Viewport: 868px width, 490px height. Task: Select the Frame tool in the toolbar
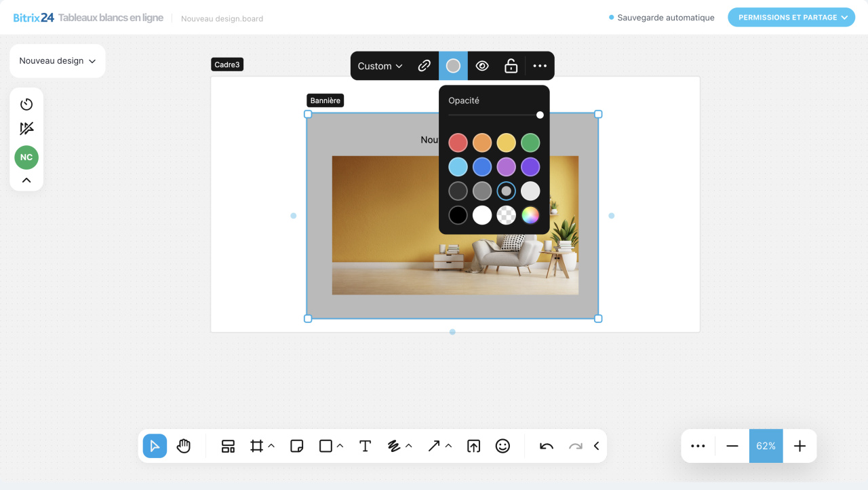(258, 446)
